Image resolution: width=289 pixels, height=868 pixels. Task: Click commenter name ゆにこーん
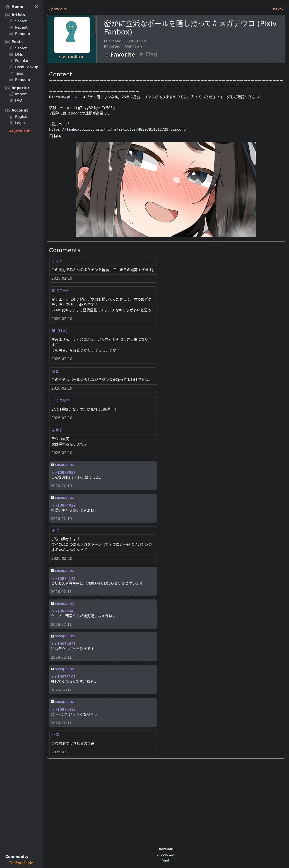[x=61, y=290]
